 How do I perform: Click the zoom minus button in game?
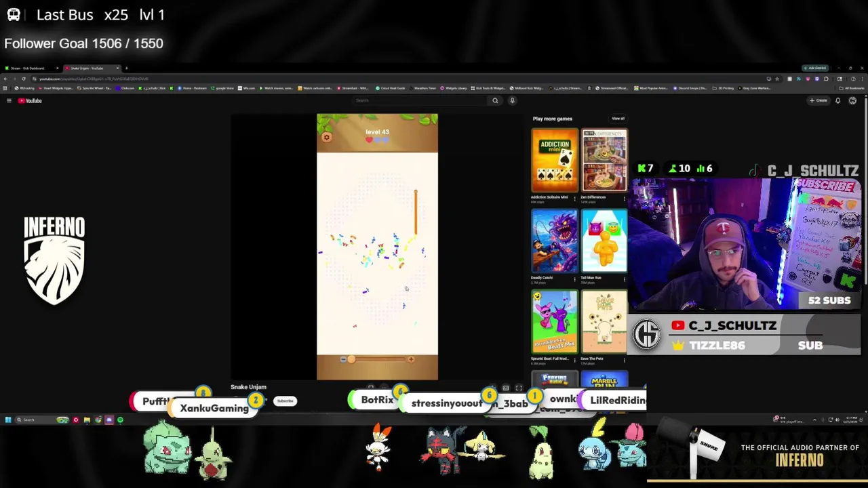click(343, 360)
